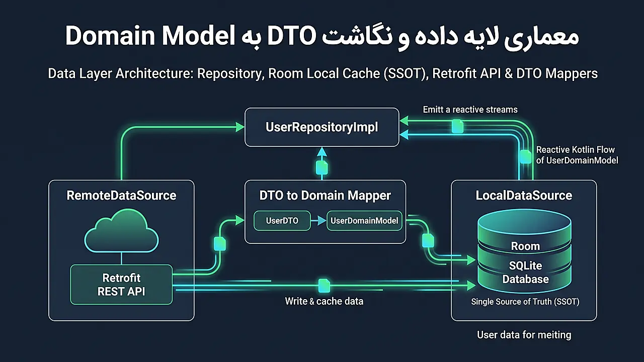The height and width of the screenshot is (362, 644).
Task: Click the LocalDataSource heading
Action: [x=524, y=196]
